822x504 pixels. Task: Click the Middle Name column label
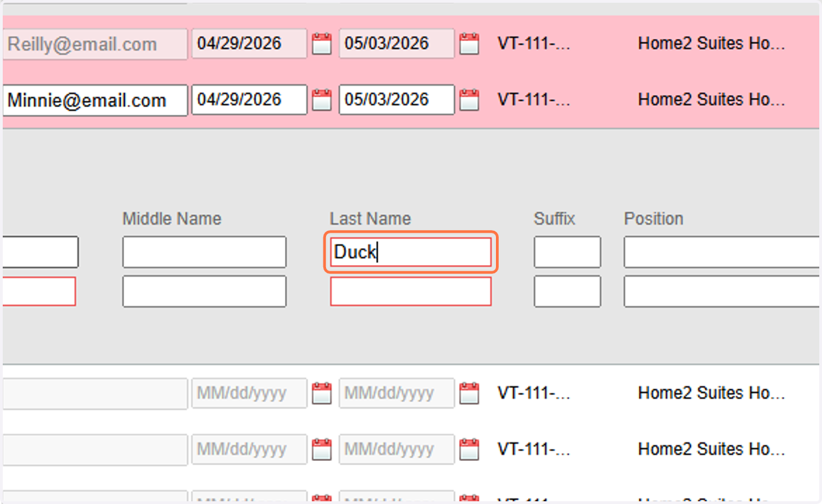(x=172, y=219)
